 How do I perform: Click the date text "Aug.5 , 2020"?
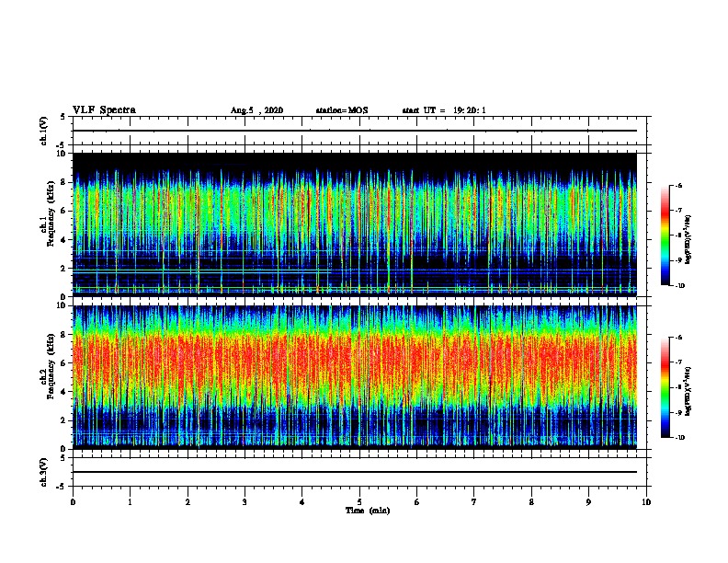256,110
